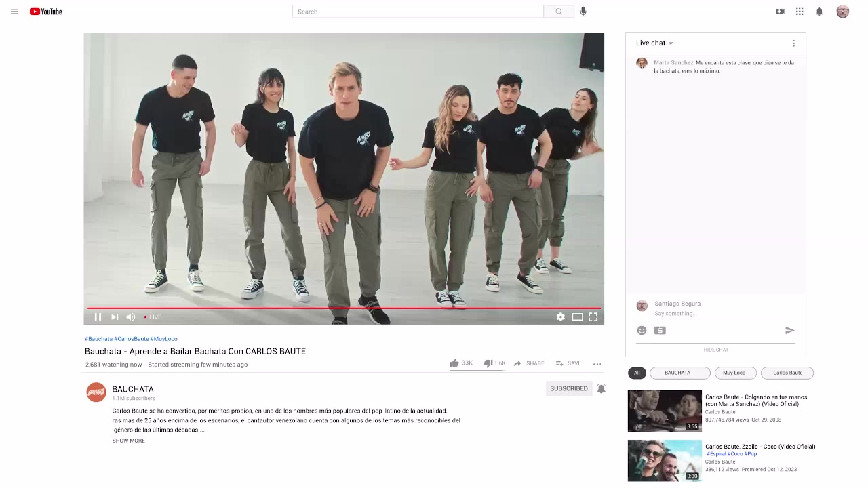Focus the Say something chat field
This screenshot has height=488, width=868.
pos(724,314)
